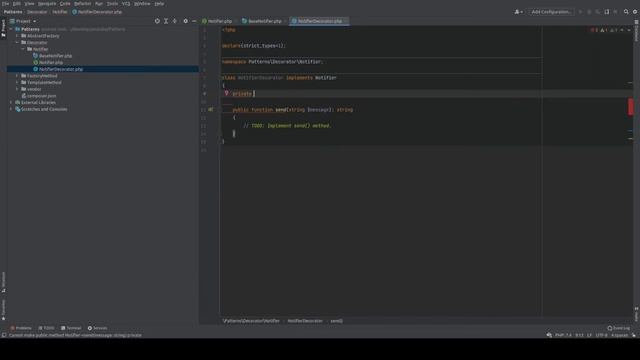Viewport: 640px width, 360px height.
Task: Collapse the Decorator folder
Action: click(x=17, y=42)
